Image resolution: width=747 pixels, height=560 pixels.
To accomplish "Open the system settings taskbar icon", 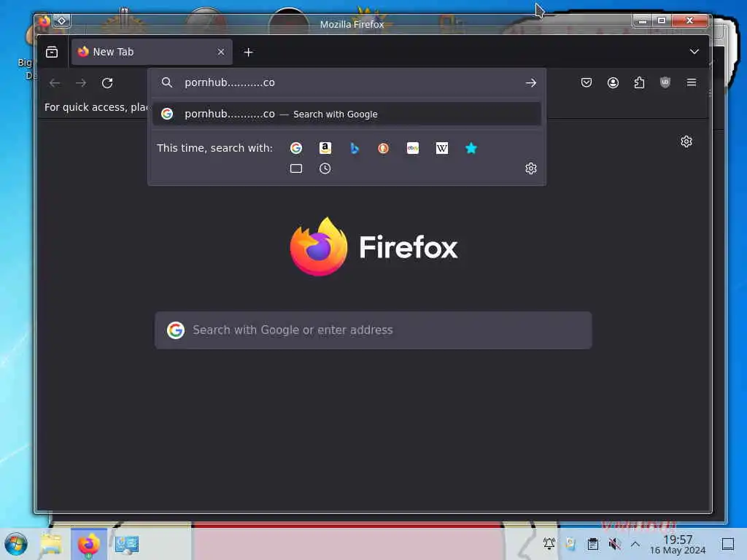I will 127,544.
